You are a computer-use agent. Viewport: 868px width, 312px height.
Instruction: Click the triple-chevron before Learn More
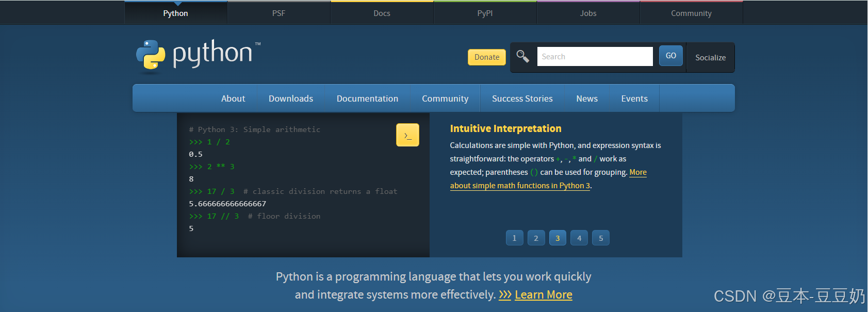point(505,294)
